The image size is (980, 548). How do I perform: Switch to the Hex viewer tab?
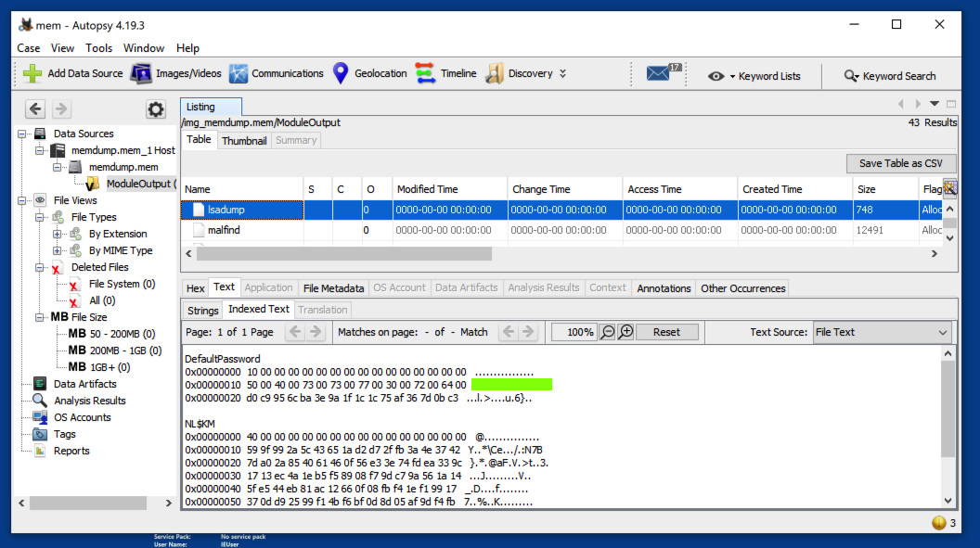195,288
